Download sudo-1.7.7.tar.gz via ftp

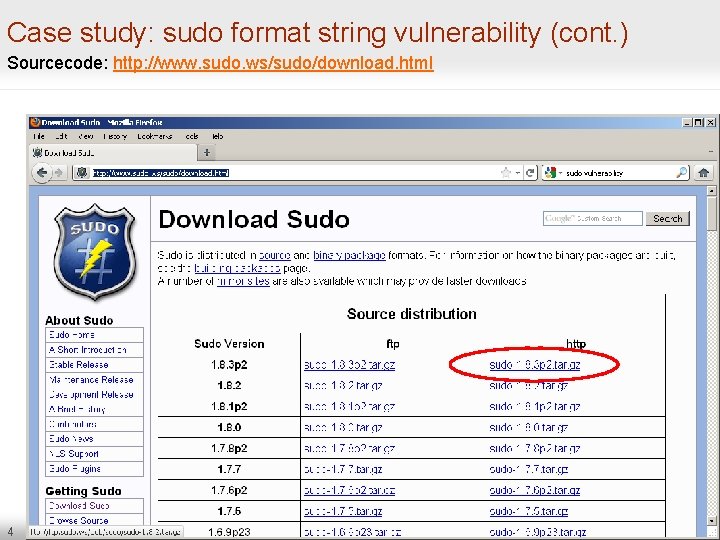coord(343,469)
